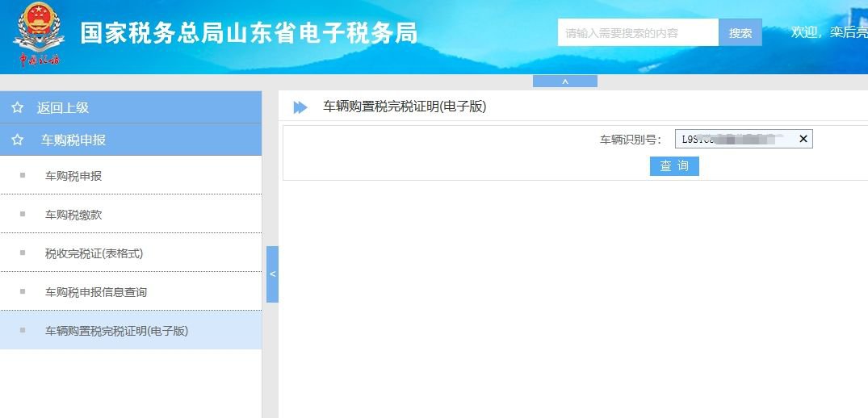Click the star icon beside 返回上级

click(17, 107)
